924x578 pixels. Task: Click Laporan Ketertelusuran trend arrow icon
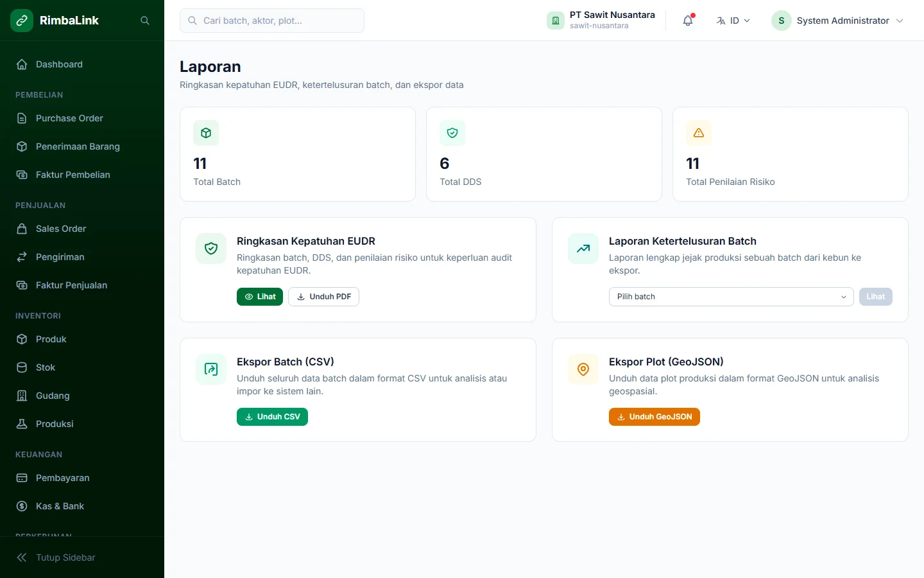coord(583,249)
